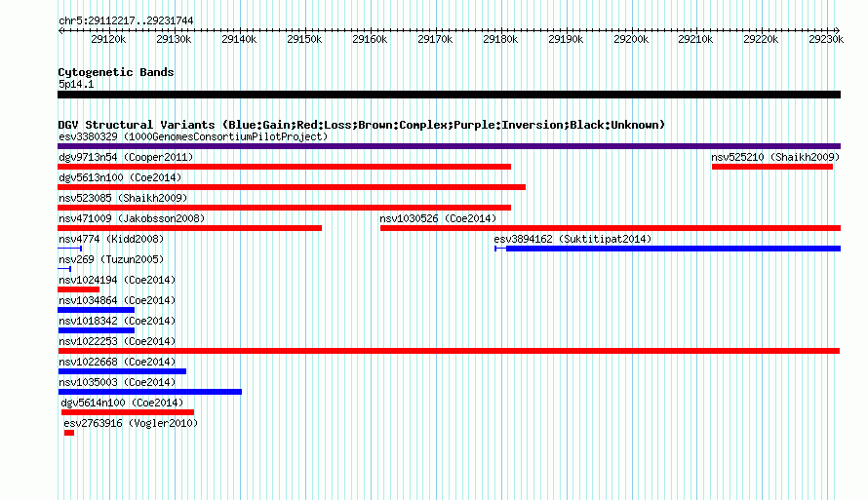
Task: Click the 29160k ruler mark
Action: [x=370, y=39]
